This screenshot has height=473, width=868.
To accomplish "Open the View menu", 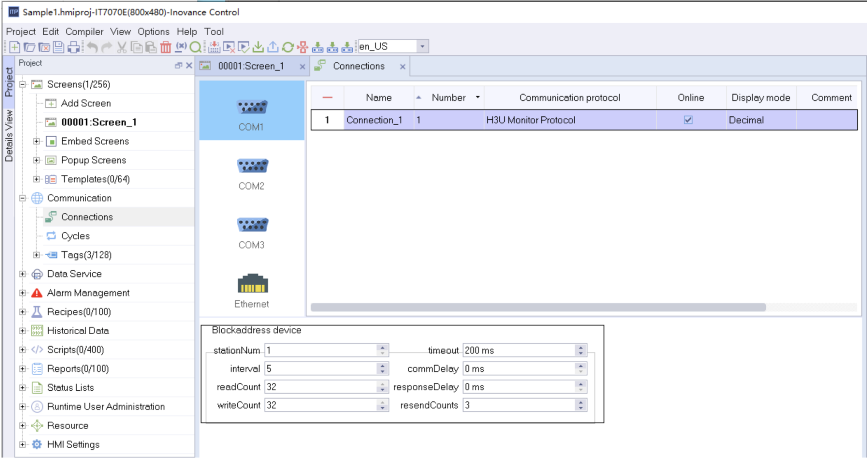I will [x=120, y=32].
